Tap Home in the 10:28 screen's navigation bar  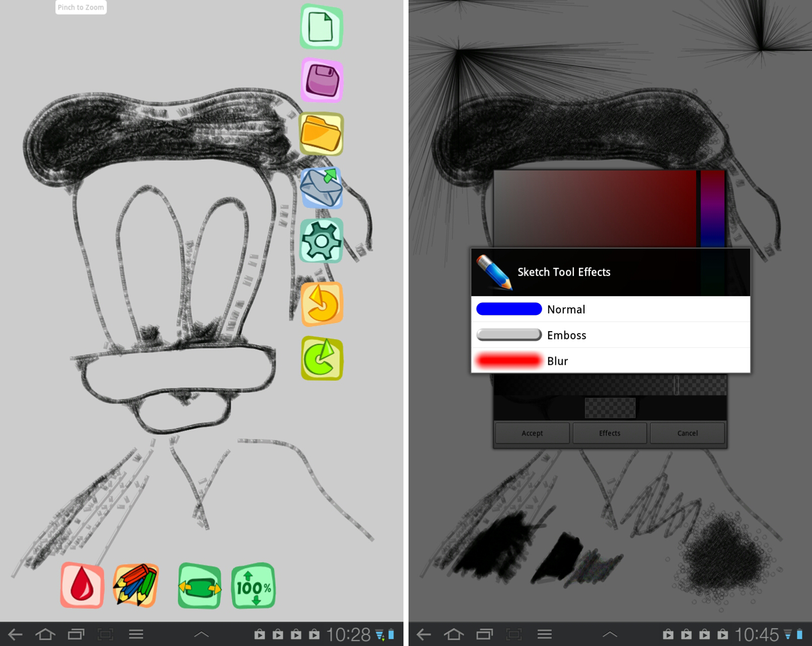pyautogui.click(x=45, y=634)
